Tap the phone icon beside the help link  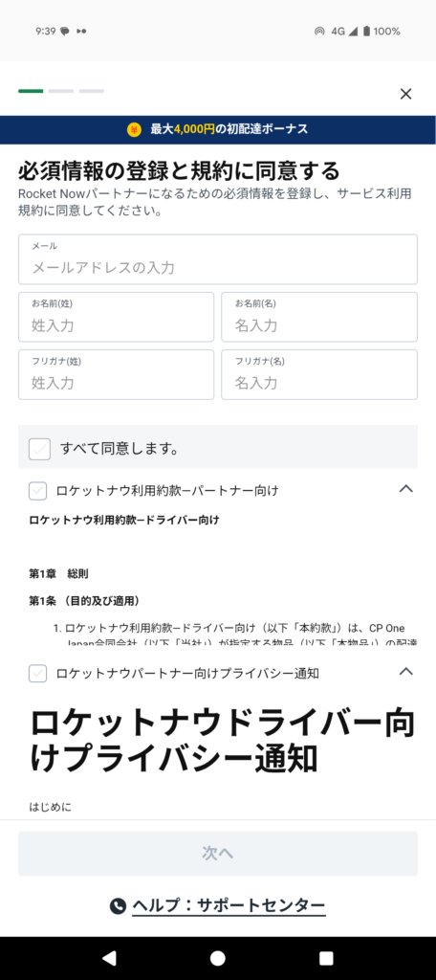click(x=118, y=905)
